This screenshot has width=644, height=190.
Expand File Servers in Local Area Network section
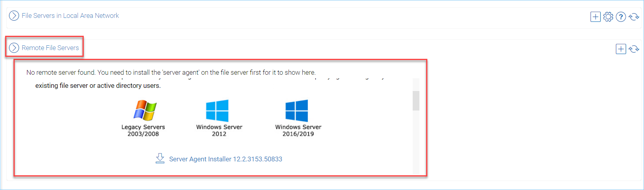[x=14, y=16]
